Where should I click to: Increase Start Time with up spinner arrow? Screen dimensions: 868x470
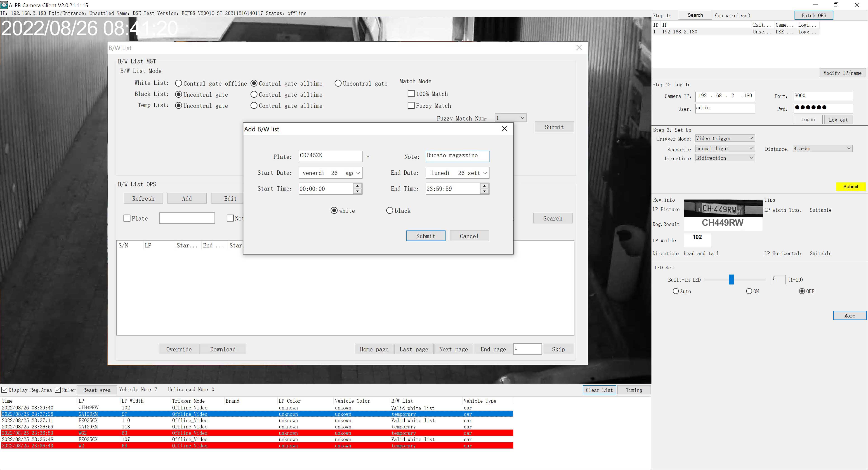click(357, 186)
